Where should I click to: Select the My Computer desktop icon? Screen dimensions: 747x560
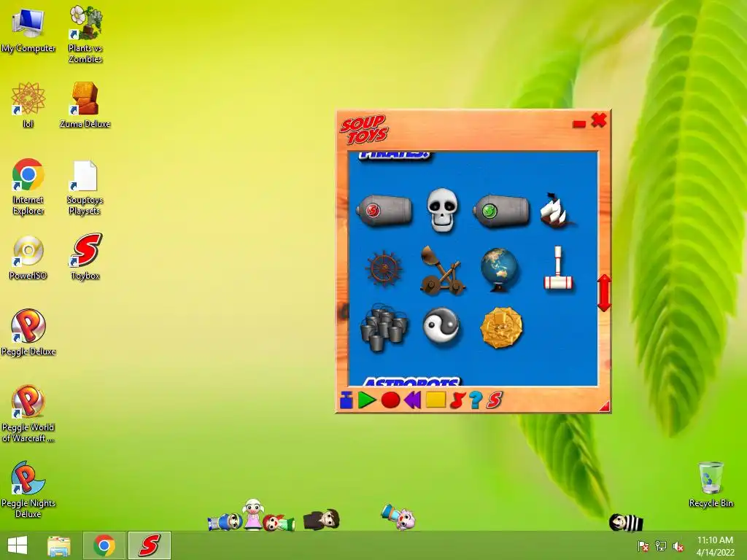[x=28, y=29]
